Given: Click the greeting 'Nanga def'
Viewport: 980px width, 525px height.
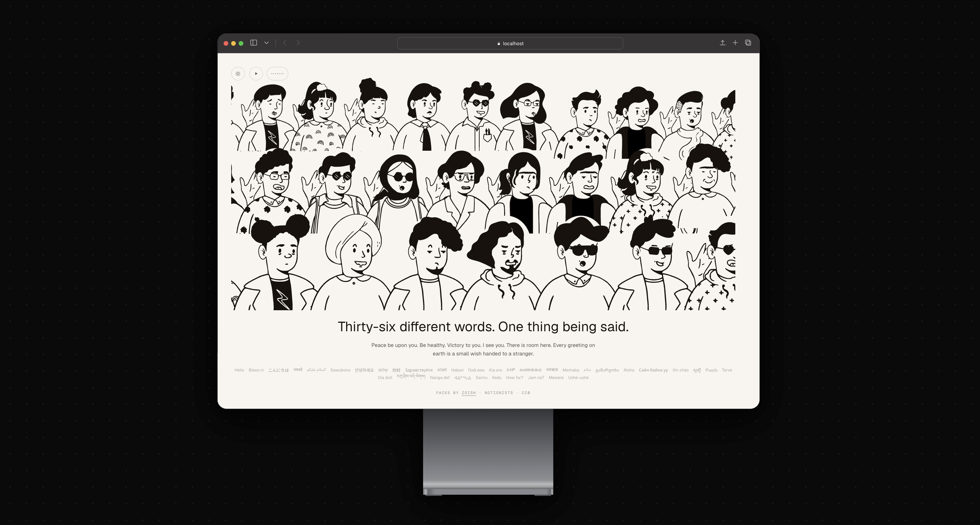Looking at the screenshot, I should click(x=439, y=378).
